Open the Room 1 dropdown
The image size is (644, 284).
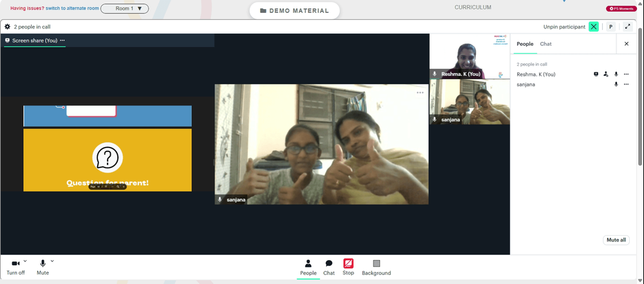pos(124,8)
